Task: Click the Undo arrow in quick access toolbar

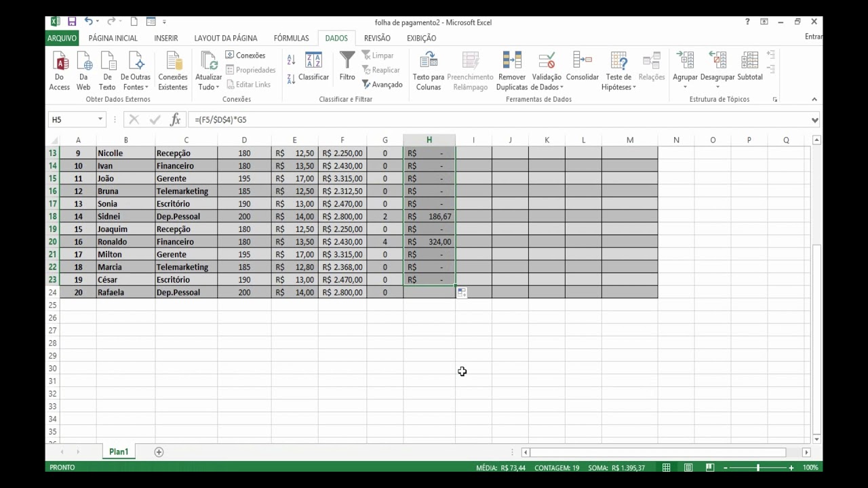Action: pyautogui.click(x=88, y=22)
